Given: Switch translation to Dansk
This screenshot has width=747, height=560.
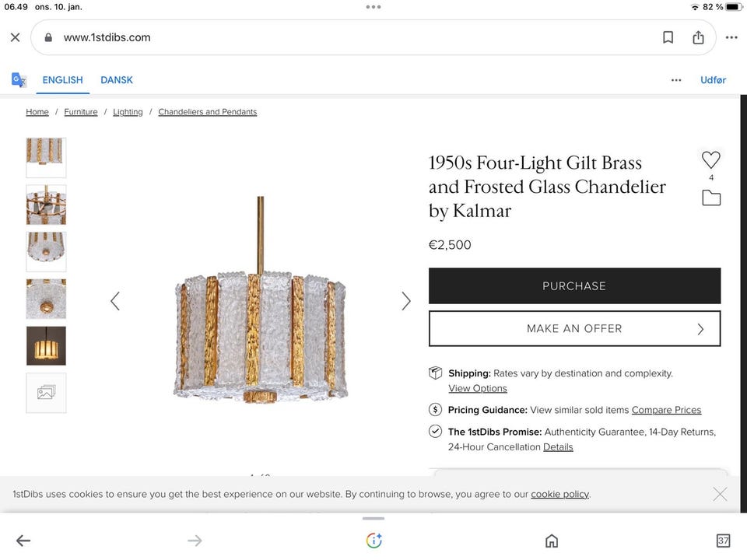Looking at the screenshot, I should tap(117, 80).
